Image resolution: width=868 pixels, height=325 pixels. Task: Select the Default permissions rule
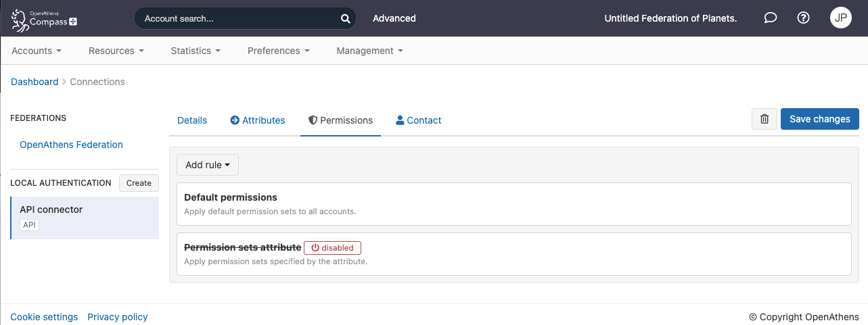click(513, 204)
